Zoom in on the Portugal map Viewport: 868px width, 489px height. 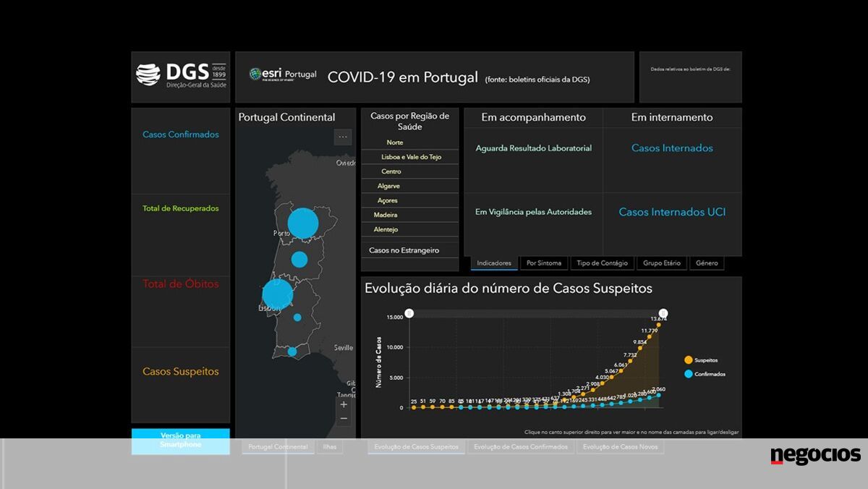(344, 404)
